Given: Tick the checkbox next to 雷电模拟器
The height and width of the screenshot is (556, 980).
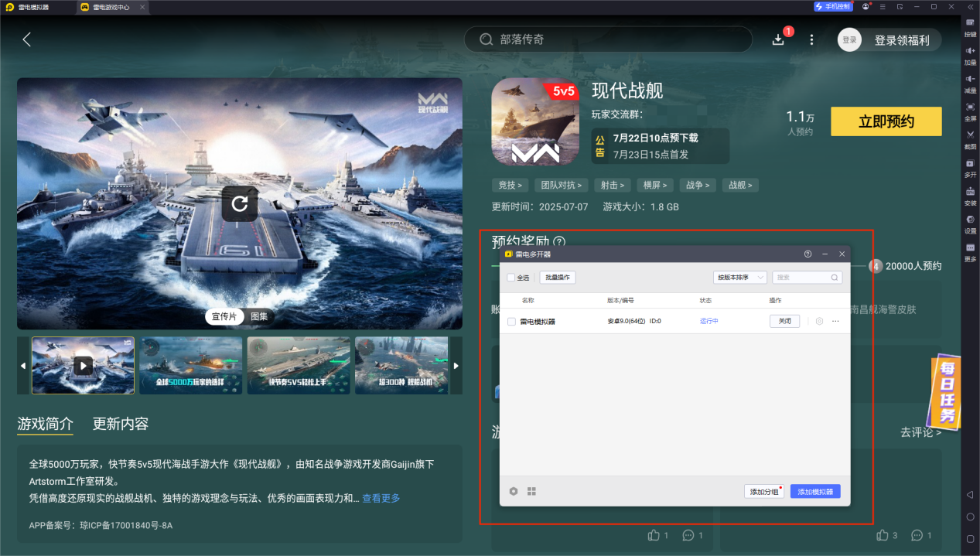Looking at the screenshot, I should pyautogui.click(x=512, y=320).
